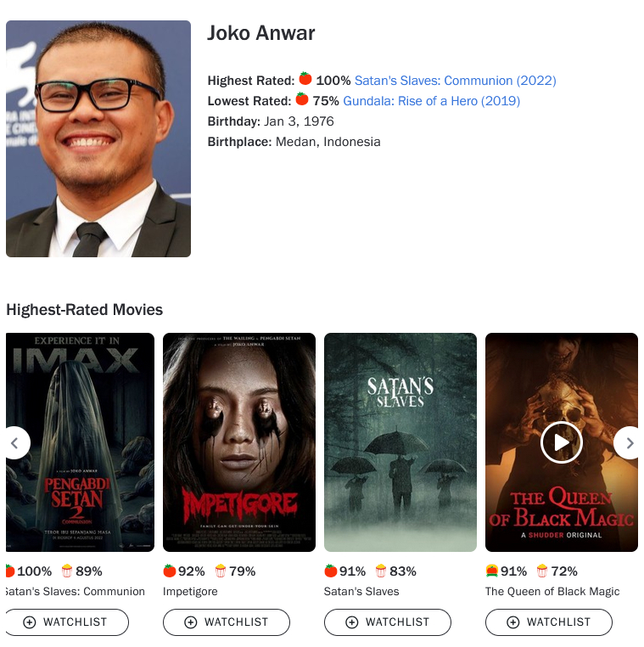Open the Impetigore movie poster

(x=239, y=442)
